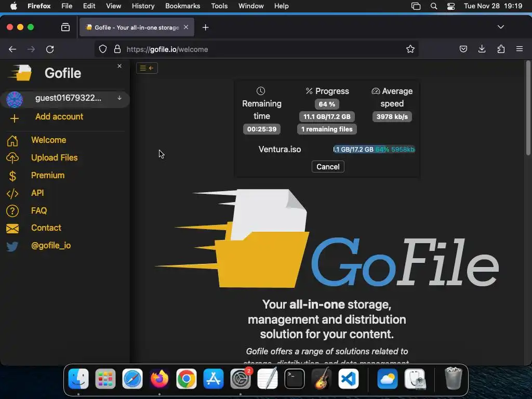Open the @gofile_io Twitter link

coord(51,245)
